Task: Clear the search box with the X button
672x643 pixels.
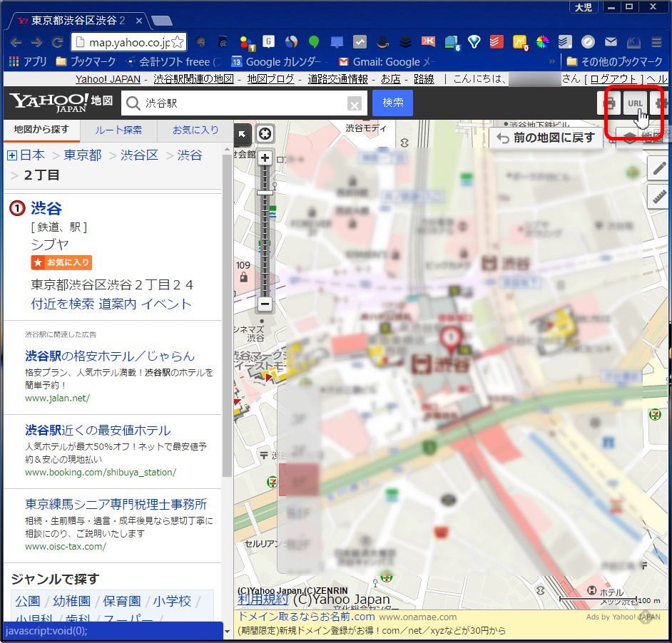Action: pos(354,103)
